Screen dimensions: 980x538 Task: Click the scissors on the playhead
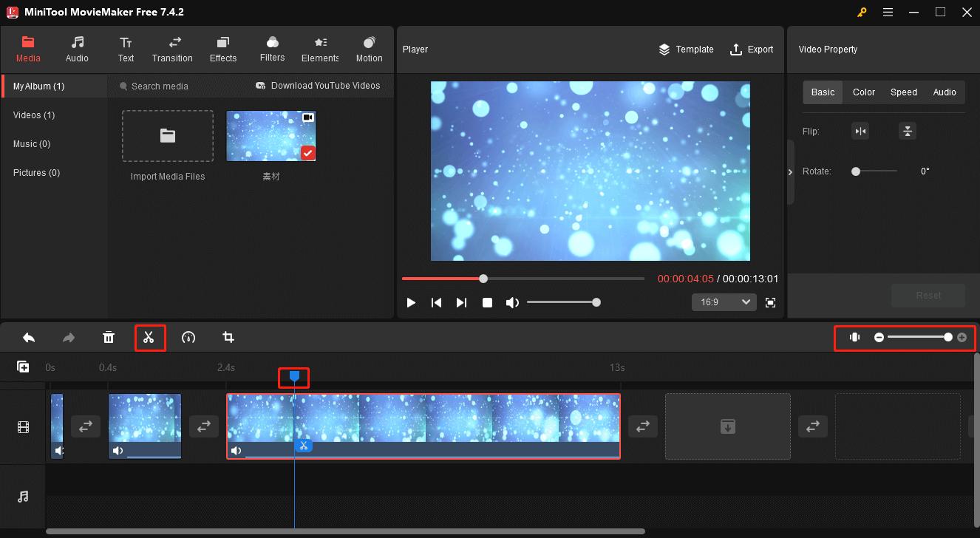click(303, 446)
